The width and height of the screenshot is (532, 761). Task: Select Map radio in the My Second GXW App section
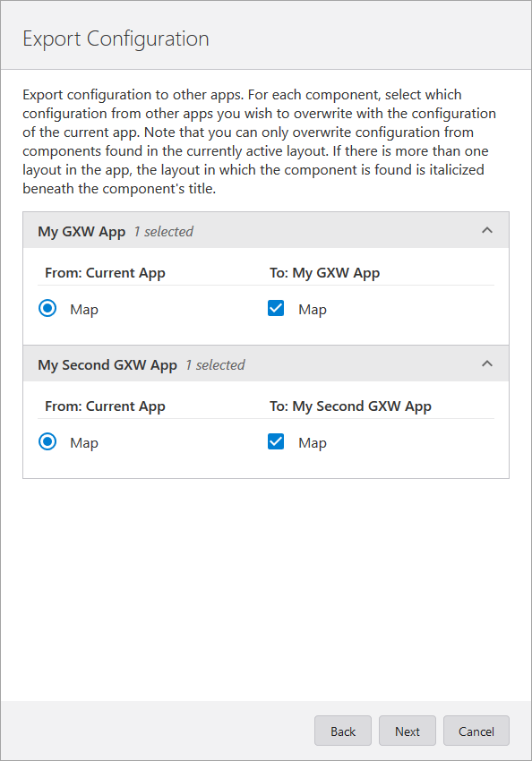[x=47, y=441]
